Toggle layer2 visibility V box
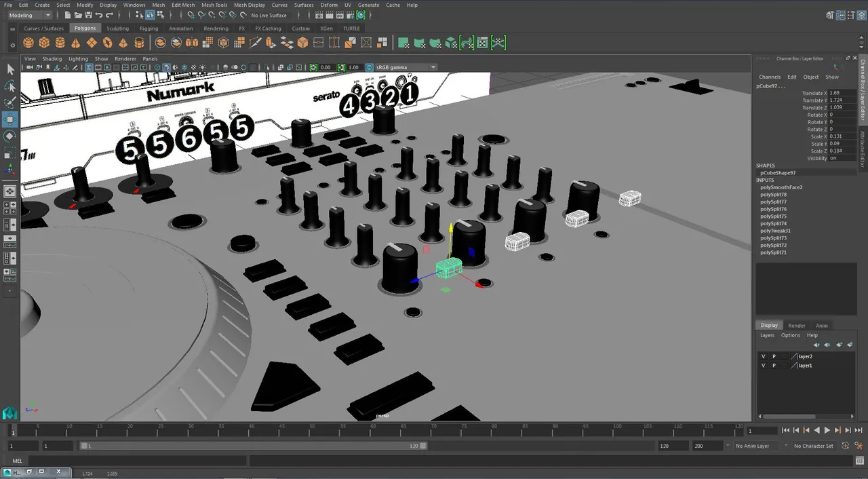 (x=763, y=356)
